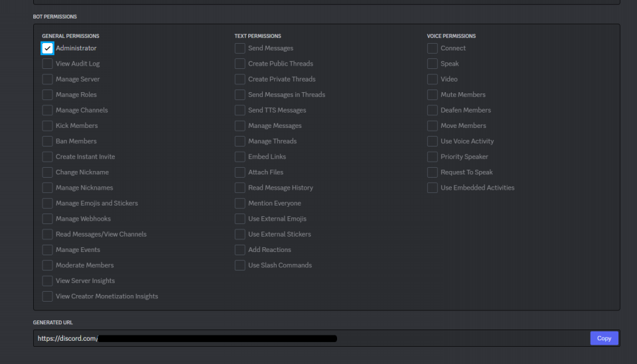637x364 pixels.
Task: Check the Embed Links box
Action: click(x=240, y=157)
